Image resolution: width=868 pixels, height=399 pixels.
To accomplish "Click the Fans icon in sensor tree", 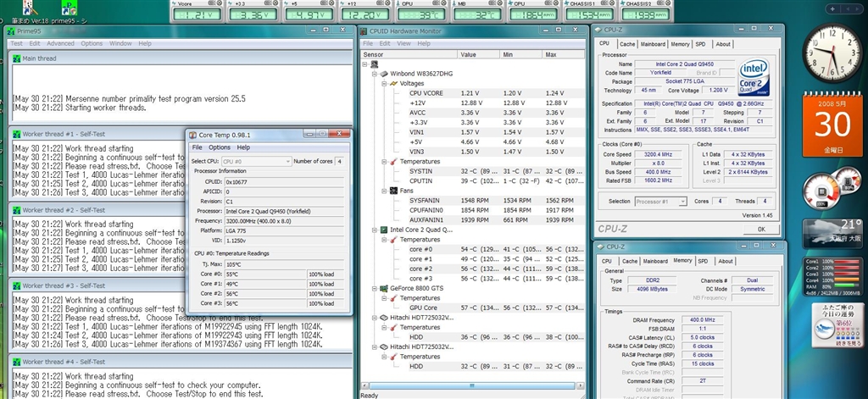I will [x=392, y=191].
